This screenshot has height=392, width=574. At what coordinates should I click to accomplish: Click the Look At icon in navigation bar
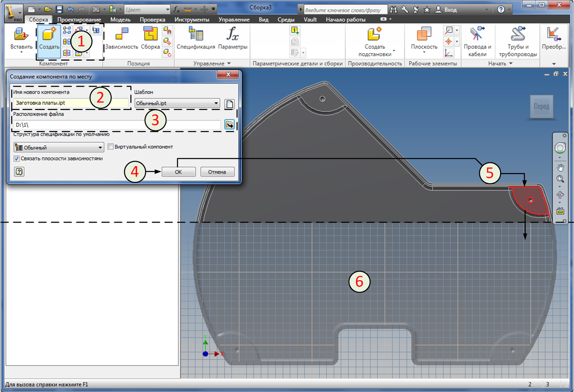tap(560, 211)
